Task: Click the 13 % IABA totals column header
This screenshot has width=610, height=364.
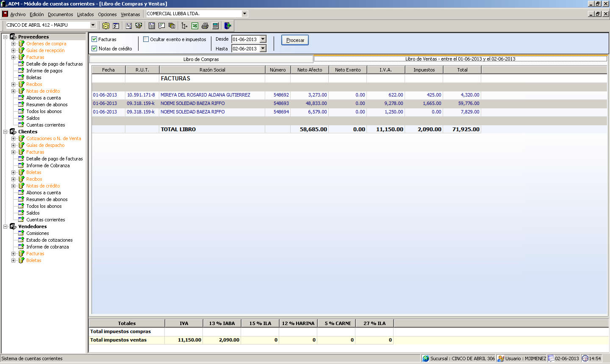Action: pos(222,323)
